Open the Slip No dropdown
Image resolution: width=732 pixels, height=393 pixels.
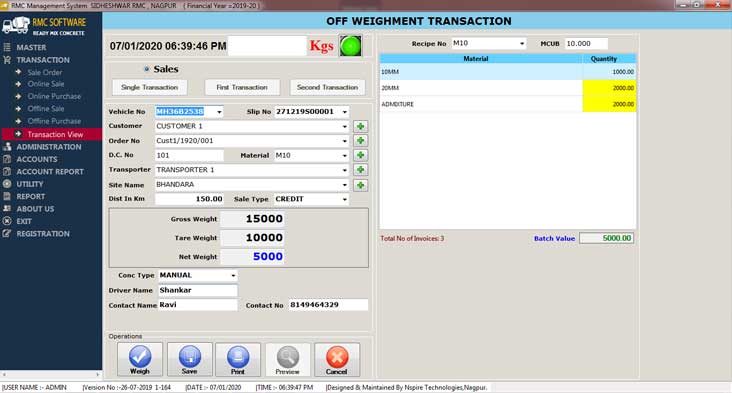[x=345, y=112]
